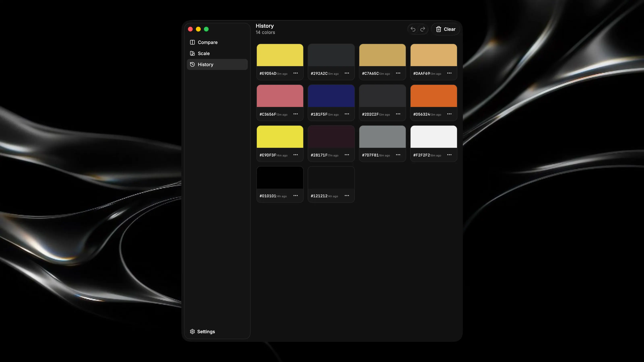Open more options for #F2F2F2

tap(449, 155)
